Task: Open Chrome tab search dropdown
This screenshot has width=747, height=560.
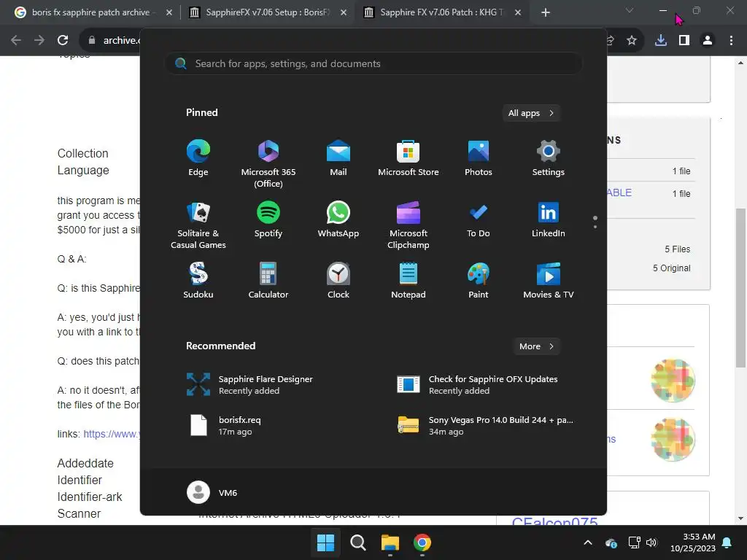Action: click(630, 10)
